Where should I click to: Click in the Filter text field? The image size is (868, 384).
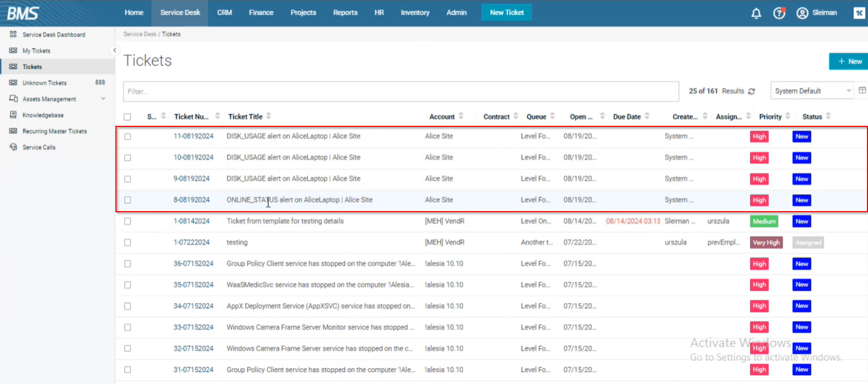tap(400, 91)
